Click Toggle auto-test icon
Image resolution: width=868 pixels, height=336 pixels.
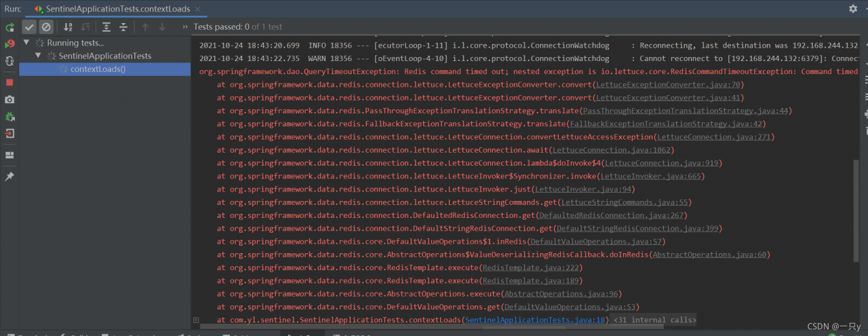click(9, 61)
